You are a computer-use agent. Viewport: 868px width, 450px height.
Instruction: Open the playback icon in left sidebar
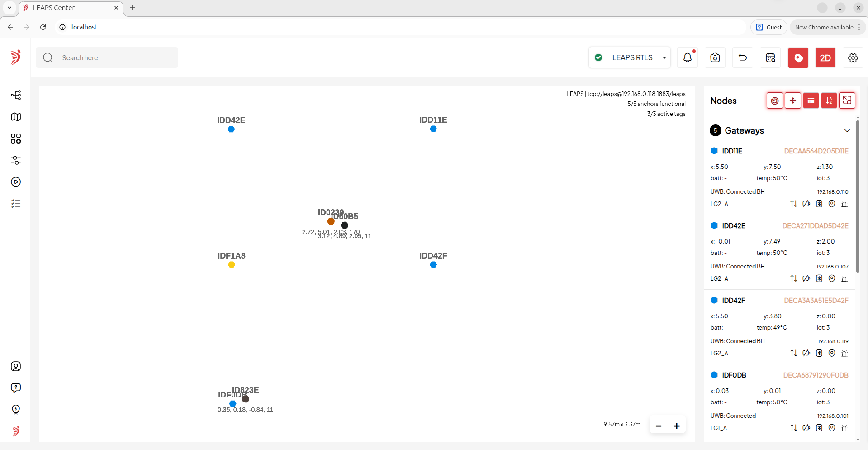click(x=16, y=182)
